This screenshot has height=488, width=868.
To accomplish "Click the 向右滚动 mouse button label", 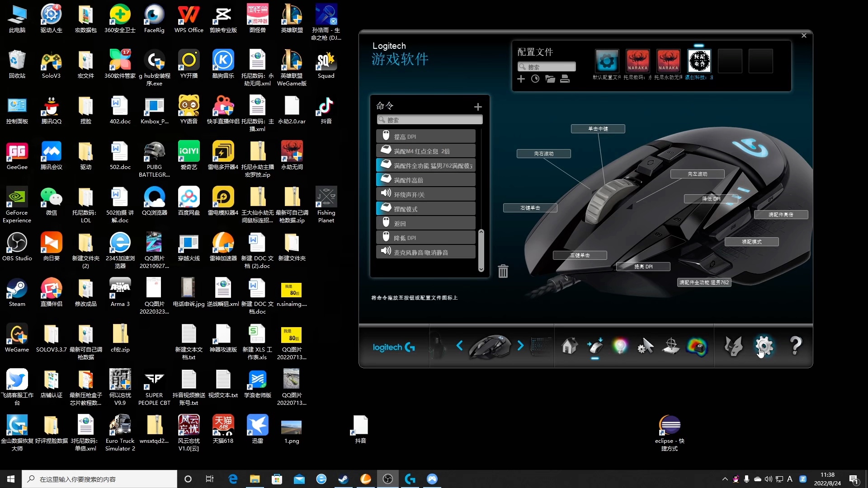I will (543, 154).
